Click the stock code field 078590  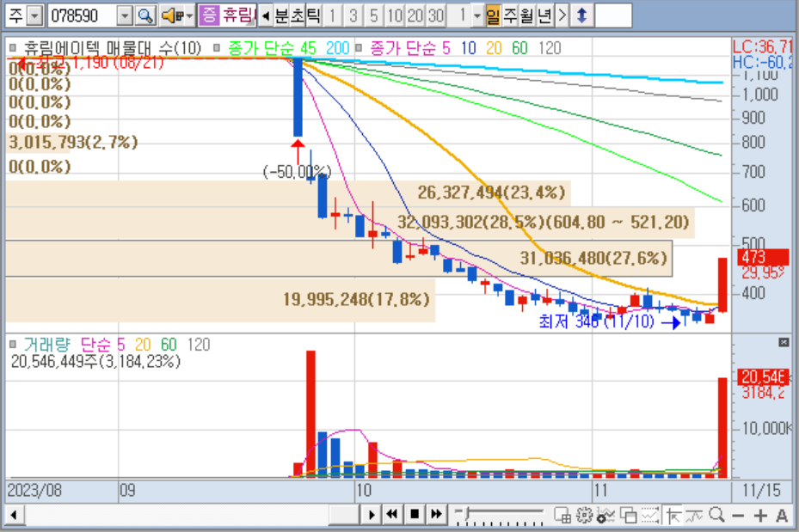83,15
